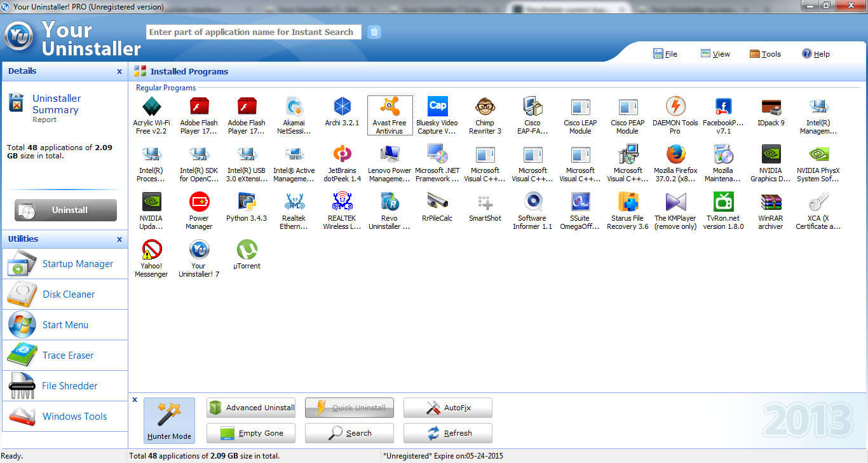This screenshot has width=868, height=463.
Task: Select the Python 3.4.3 program icon
Action: pos(247,201)
